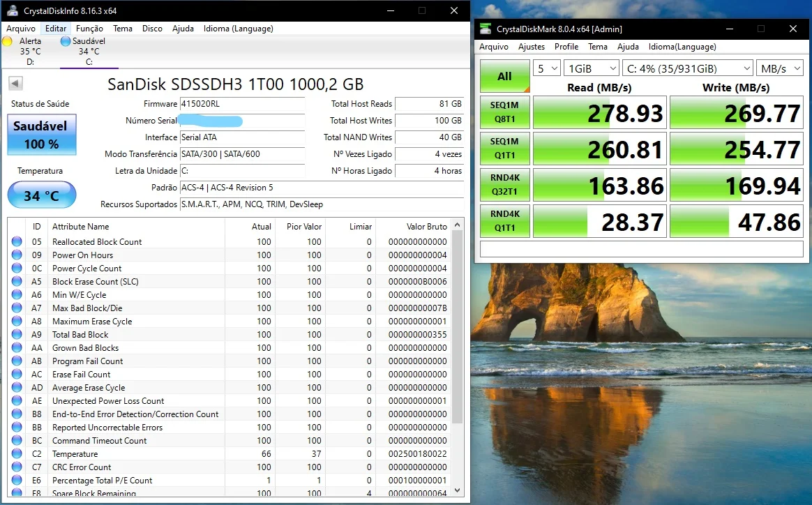Viewport: 812px width, 505px height.
Task: Click status circle for End-to-End Error Detection row
Action: (x=17, y=414)
